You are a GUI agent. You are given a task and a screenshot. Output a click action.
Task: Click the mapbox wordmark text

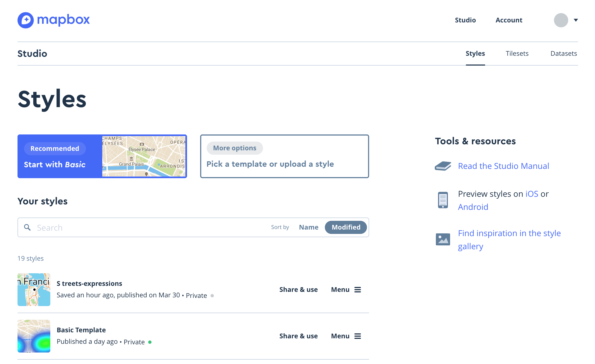coord(63,20)
